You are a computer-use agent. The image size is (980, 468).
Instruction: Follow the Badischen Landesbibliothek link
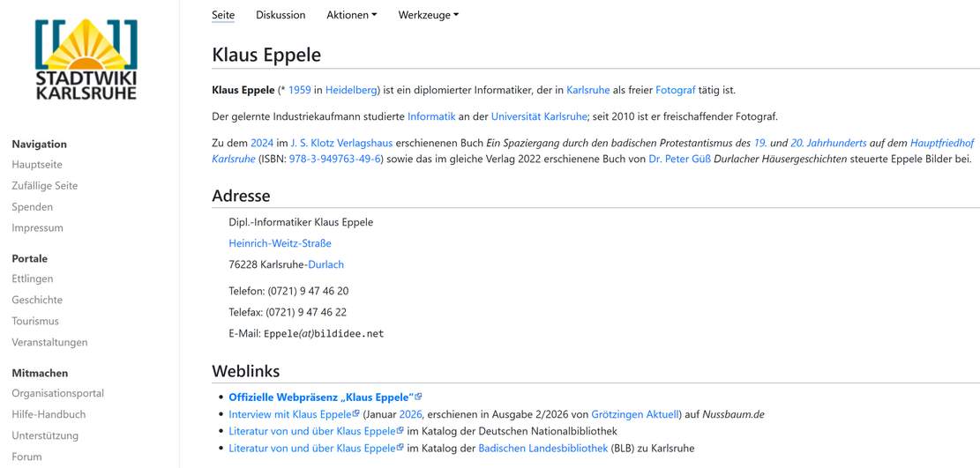click(x=542, y=449)
